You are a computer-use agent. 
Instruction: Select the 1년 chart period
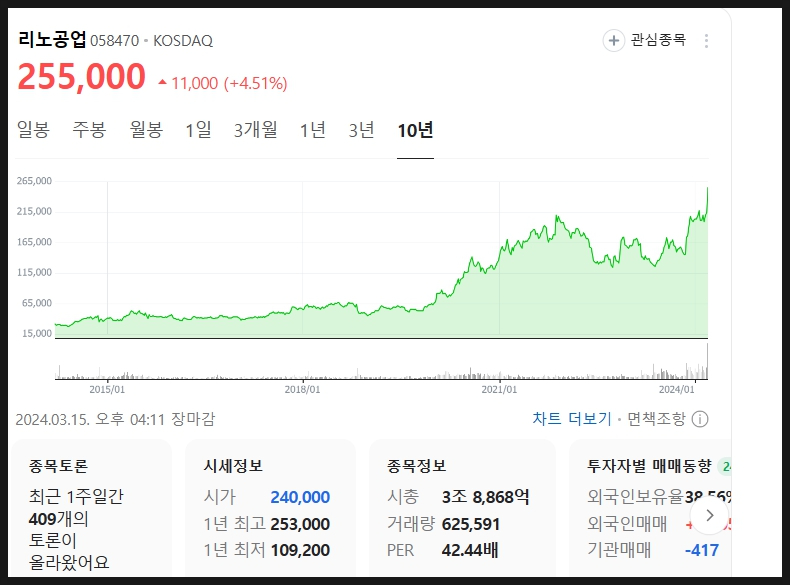313,130
